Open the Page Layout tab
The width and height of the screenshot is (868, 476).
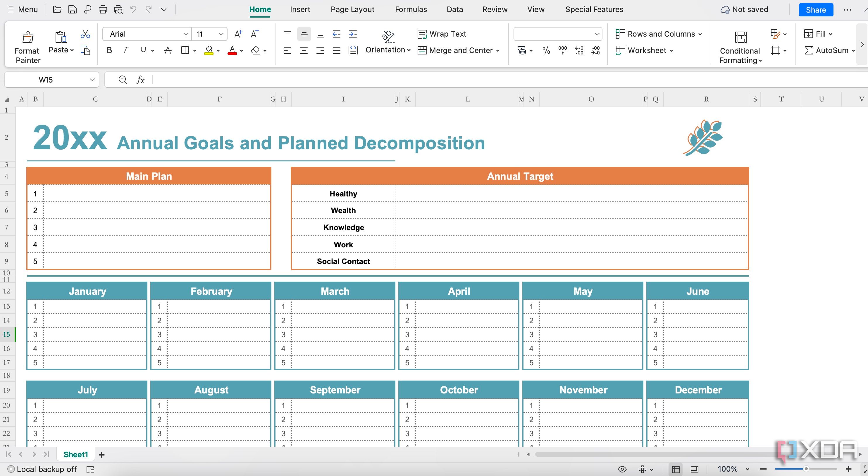[x=352, y=9]
